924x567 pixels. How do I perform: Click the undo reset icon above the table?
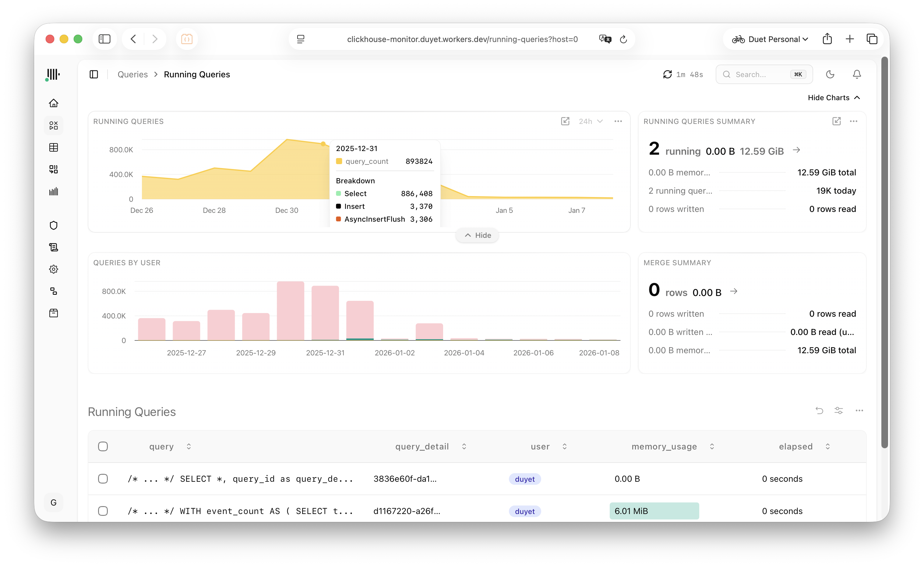click(x=819, y=410)
